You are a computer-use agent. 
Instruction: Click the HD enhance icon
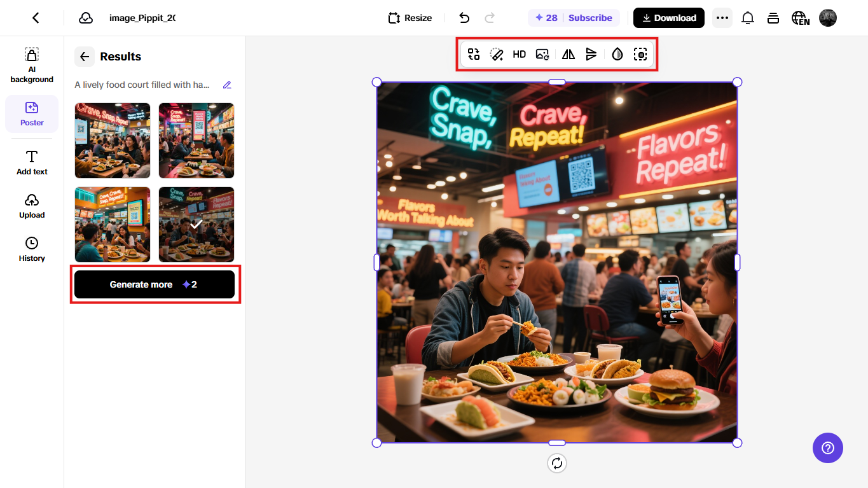(519, 54)
